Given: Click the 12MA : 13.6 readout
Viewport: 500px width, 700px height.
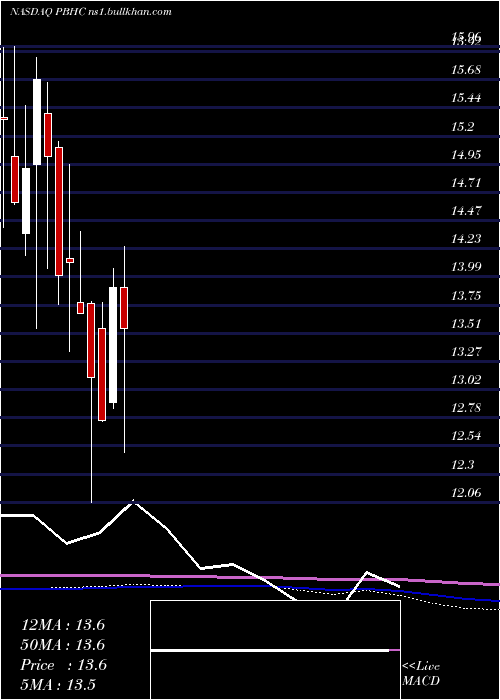Looking at the screenshot, I should click(63, 625).
